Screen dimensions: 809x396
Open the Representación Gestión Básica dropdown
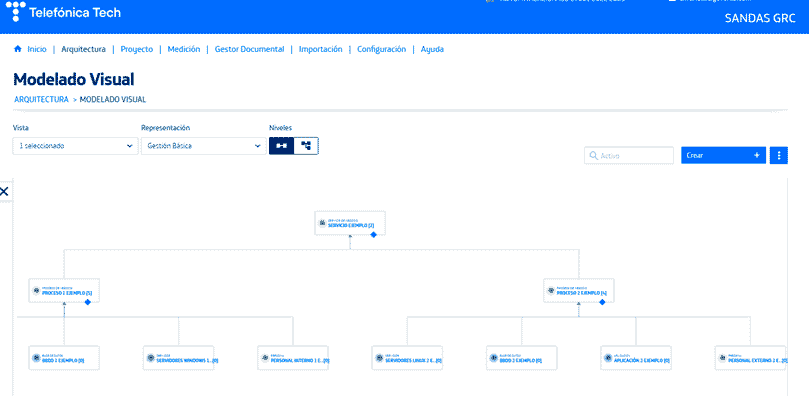203,146
